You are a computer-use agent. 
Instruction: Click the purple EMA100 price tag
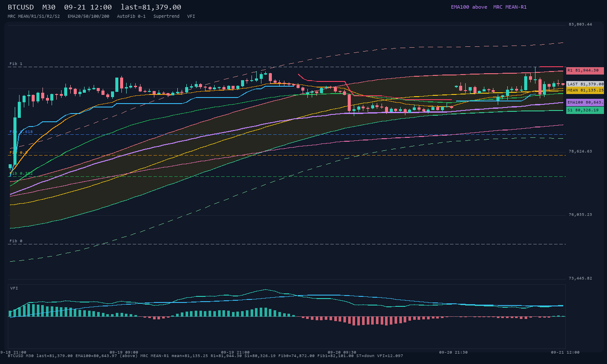pyautogui.click(x=585, y=103)
